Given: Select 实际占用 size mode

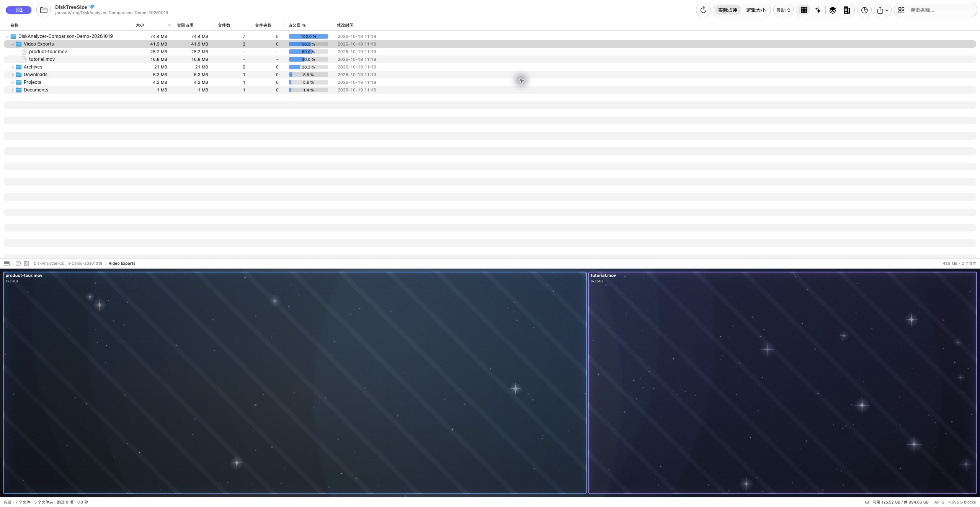Looking at the screenshot, I should pyautogui.click(x=728, y=10).
